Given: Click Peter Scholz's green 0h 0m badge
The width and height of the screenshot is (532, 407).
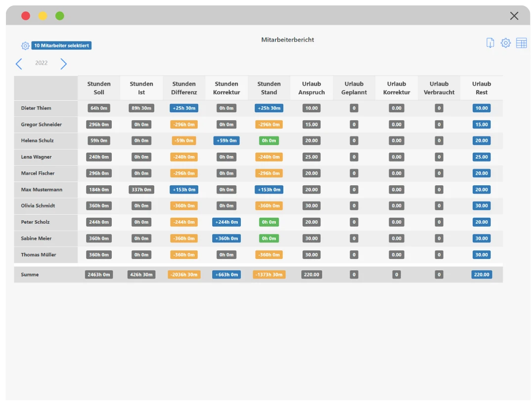Looking at the screenshot, I should pos(269,222).
